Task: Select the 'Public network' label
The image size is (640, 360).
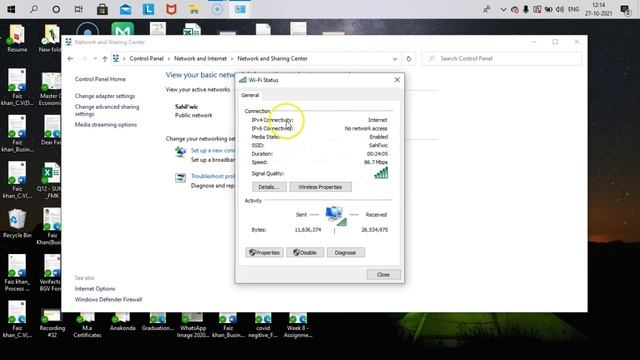Action: 193,116
